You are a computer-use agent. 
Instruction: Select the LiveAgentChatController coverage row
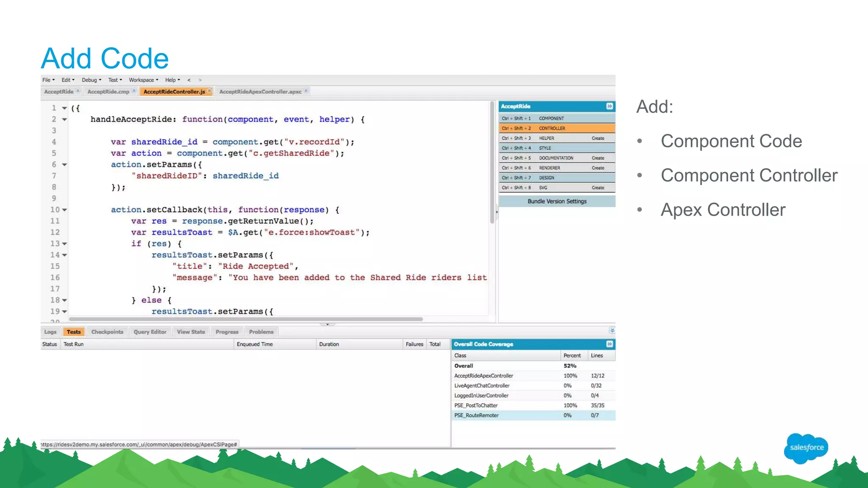coord(534,385)
